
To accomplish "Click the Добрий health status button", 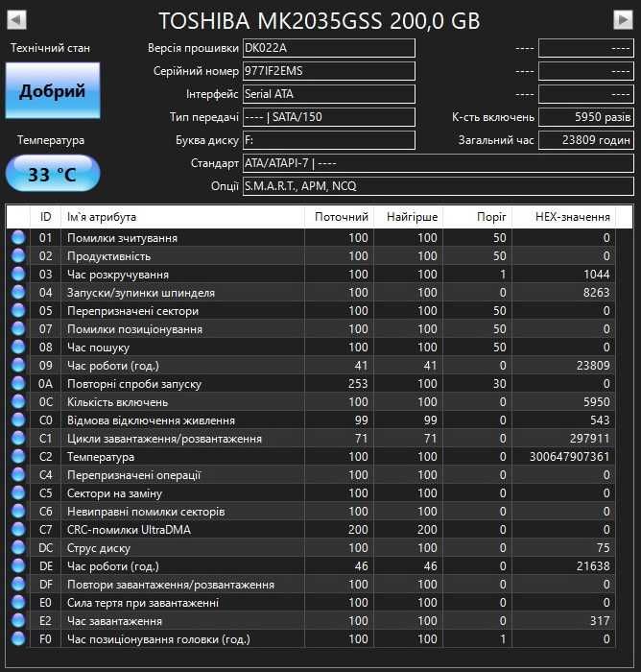I will 53,90.
